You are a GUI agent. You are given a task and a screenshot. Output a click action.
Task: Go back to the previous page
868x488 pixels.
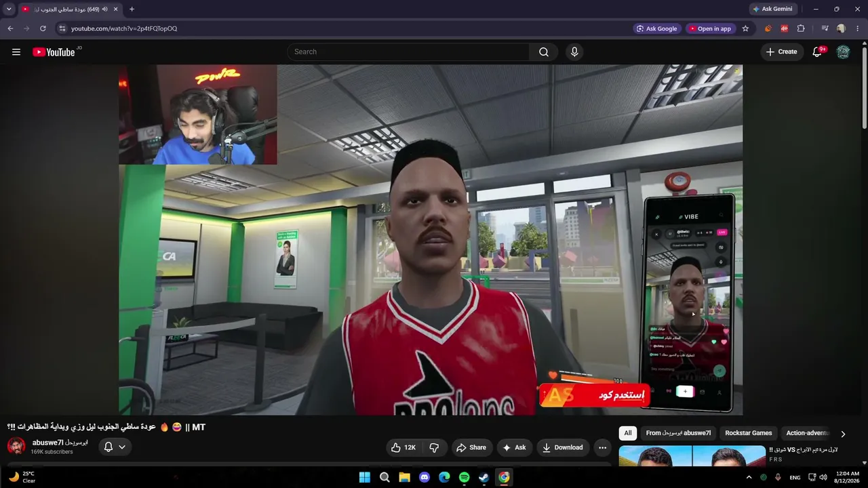[x=10, y=28]
